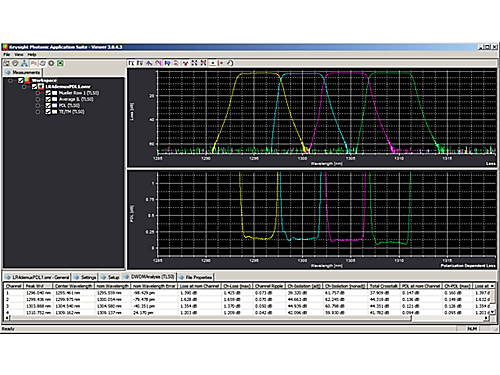Select Mueller Row 1 (TLS0) tree item
This screenshot has width=500, height=375.
pyautogui.click(x=79, y=93)
